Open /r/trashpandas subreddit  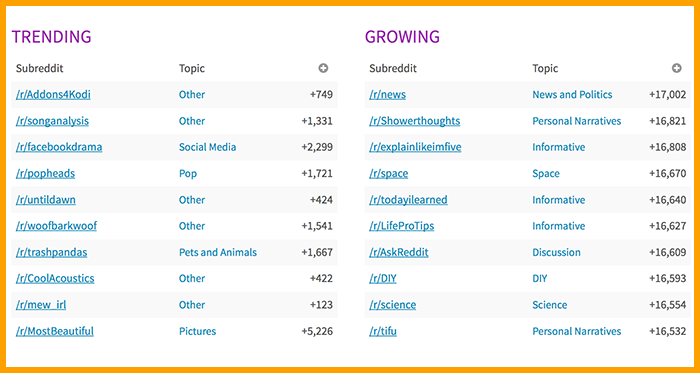coord(51,253)
